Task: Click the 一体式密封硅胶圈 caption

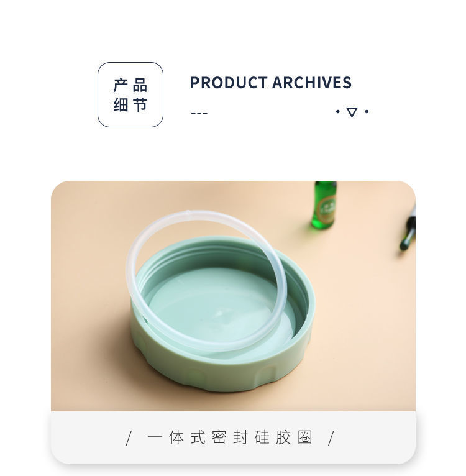Action: tap(230, 437)
